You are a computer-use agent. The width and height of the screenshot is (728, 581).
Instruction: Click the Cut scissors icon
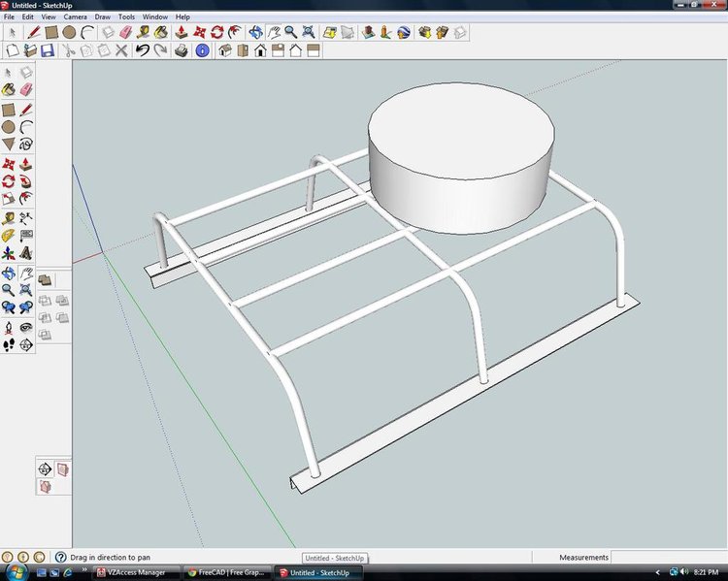tap(69, 50)
